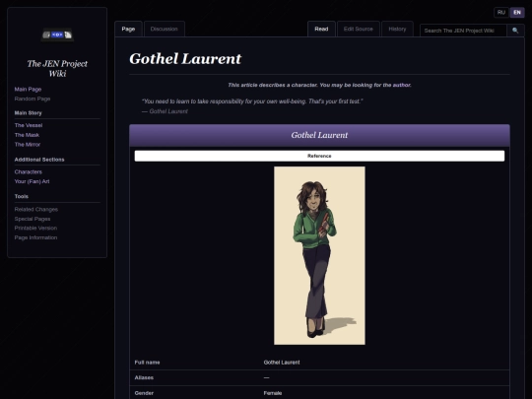Click the 'Gothel Laurent' infobox header

[x=319, y=135]
